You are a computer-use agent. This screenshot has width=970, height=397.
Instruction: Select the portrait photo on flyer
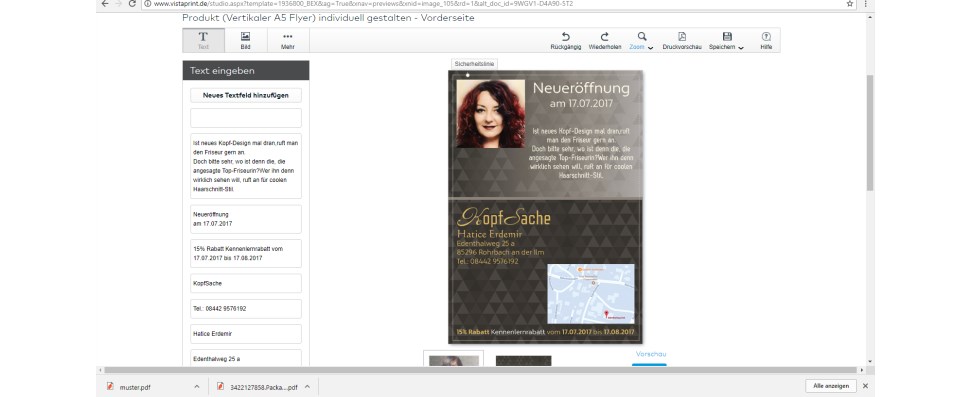pos(491,113)
